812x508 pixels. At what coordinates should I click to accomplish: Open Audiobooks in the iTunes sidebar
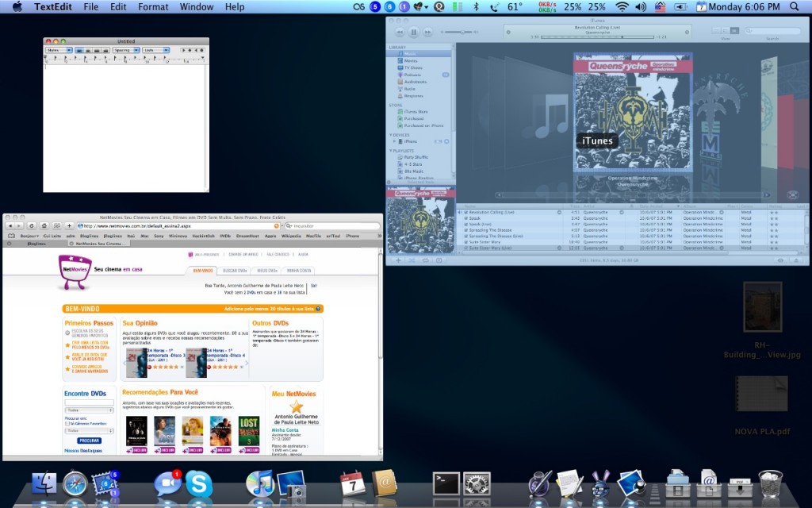point(416,82)
